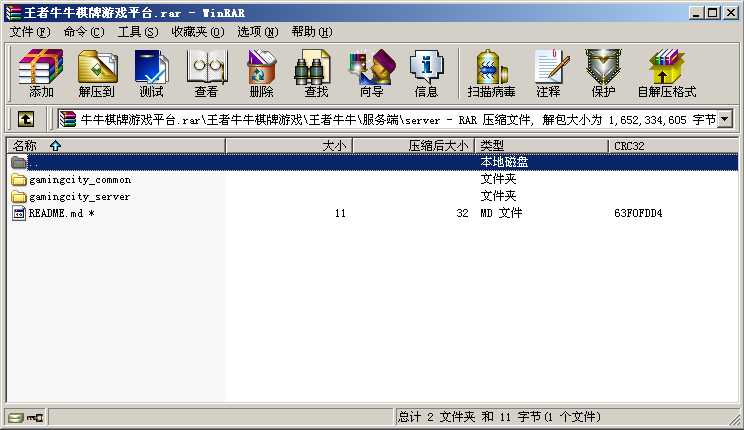Click the README.md file icon

coord(19,213)
